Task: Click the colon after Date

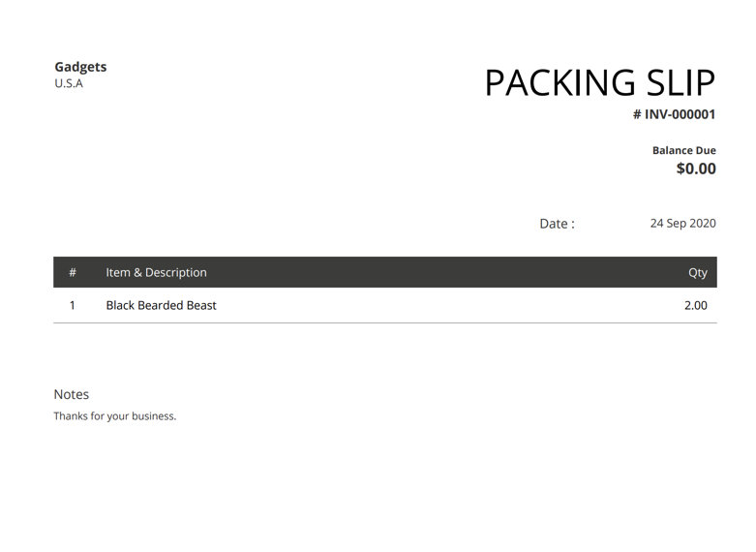Action: point(573,225)
